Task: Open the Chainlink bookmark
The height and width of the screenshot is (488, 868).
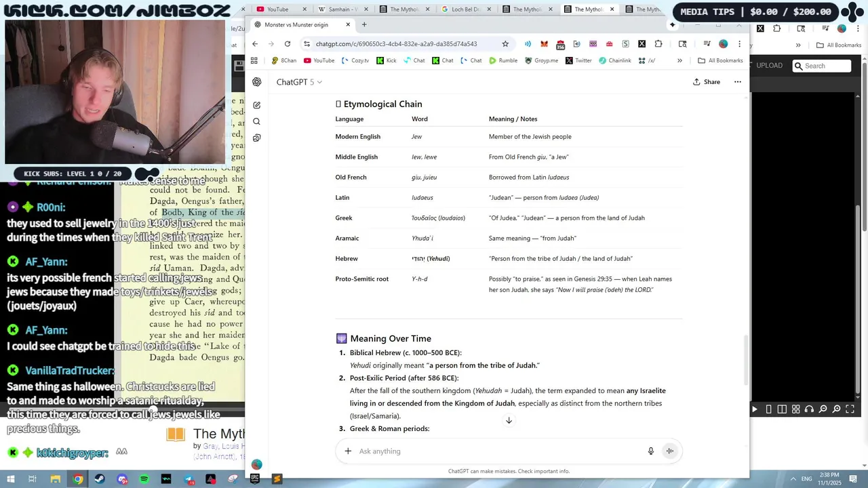Action: pyautogui.click(x=614, y=60)
